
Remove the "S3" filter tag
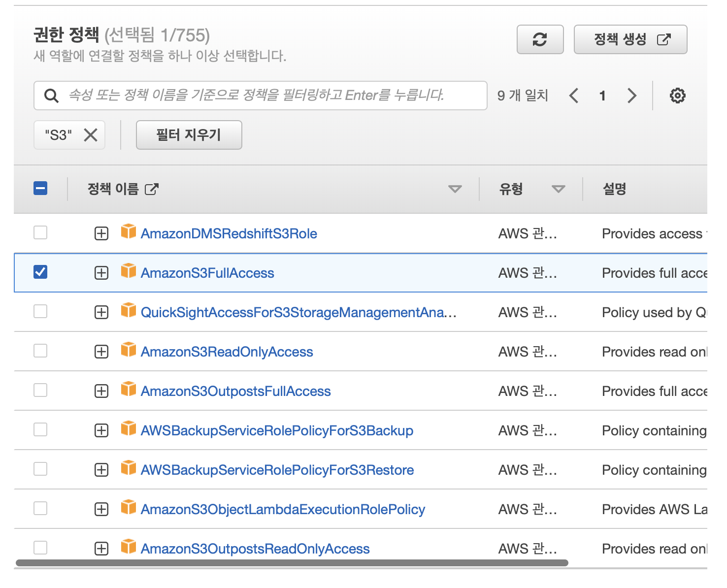point(91,135)
